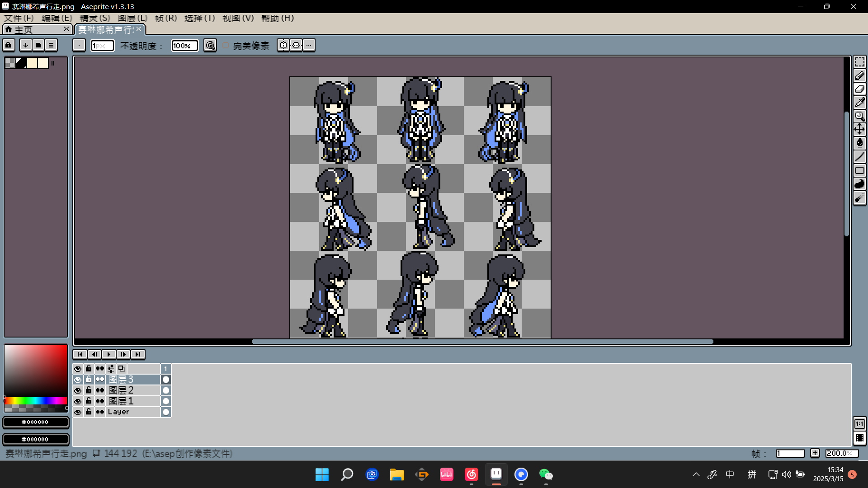This screenshot has height=488, width=868.
Task: Click the palette lock icon
Action: (x=9, y=45)
